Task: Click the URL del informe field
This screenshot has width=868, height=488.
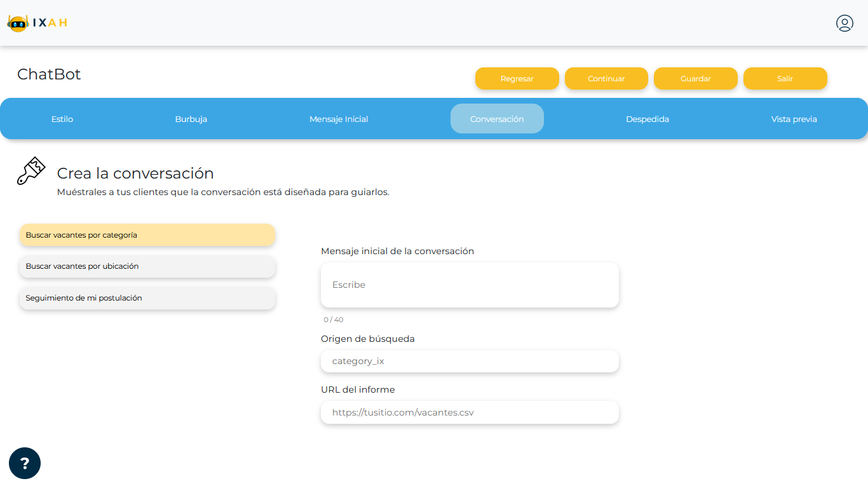Action: pos(470,412)
